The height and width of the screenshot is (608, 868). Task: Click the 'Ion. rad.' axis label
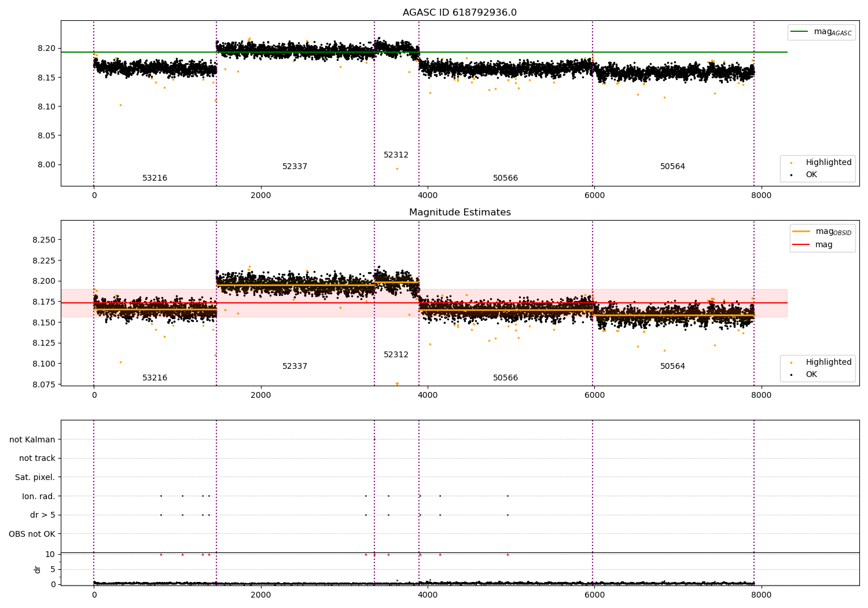pos(39,496)
